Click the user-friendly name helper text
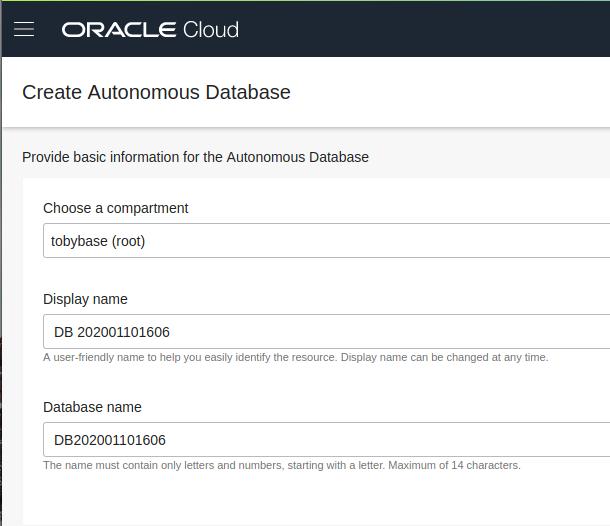610x526 pixels. click(x=296, y=357)
